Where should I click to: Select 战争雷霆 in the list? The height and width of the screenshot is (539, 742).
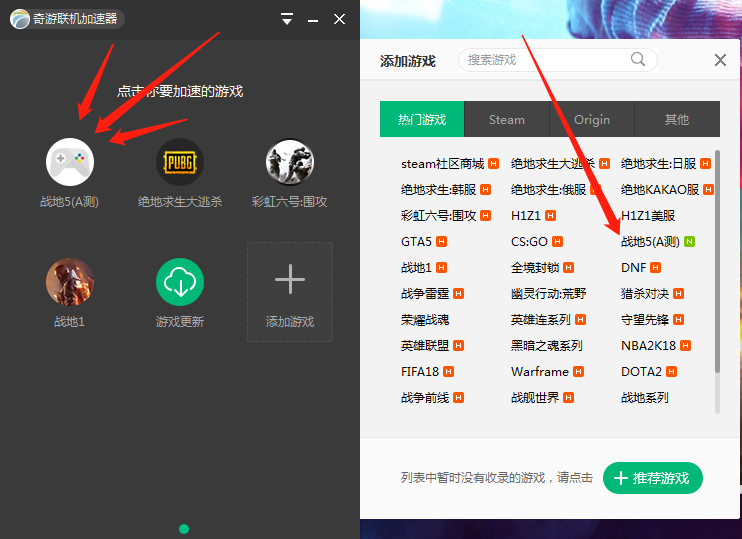[x=425, y=294]
